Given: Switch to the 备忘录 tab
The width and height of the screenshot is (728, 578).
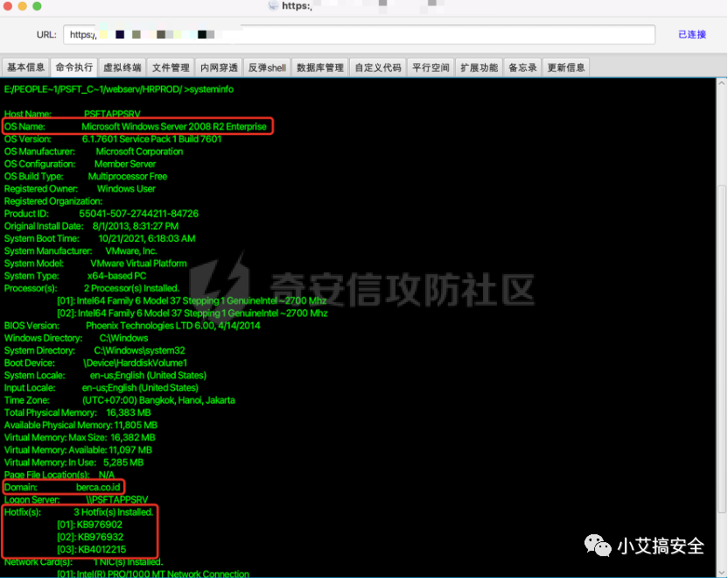Looking at the screenshot, I should [522, 67].
